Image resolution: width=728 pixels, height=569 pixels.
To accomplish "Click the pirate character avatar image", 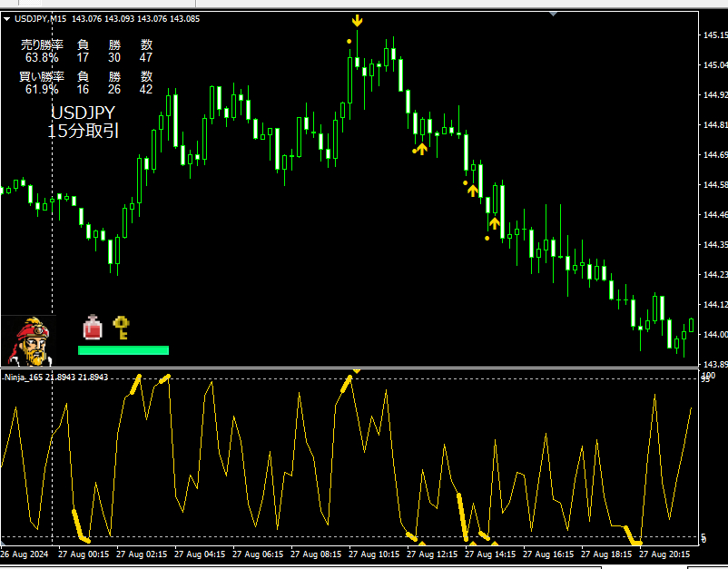I will click(x=29, y=340).
